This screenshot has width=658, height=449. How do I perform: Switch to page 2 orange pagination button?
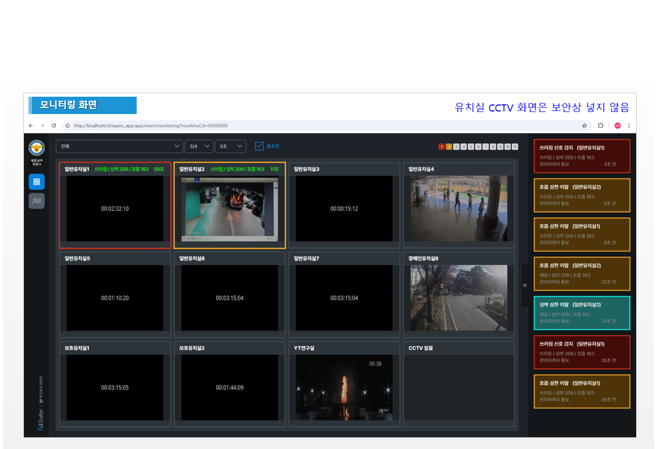pos(449,147)
